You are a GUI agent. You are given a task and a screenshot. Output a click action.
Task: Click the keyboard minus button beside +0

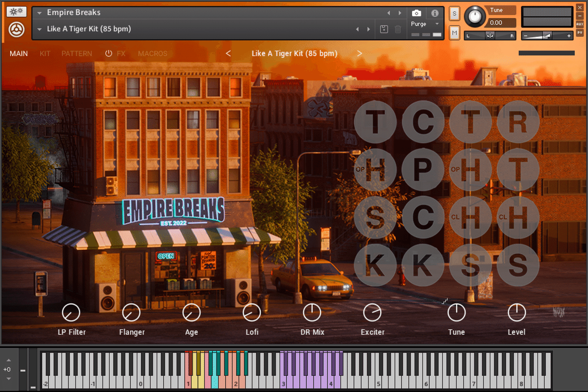click(23, 370)
